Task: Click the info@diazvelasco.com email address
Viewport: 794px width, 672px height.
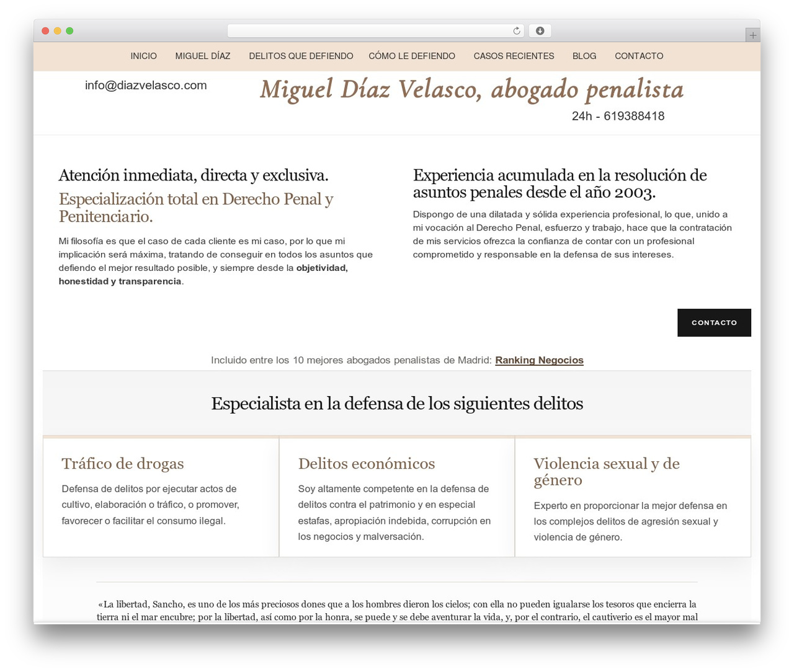Action: pos(146,86)
